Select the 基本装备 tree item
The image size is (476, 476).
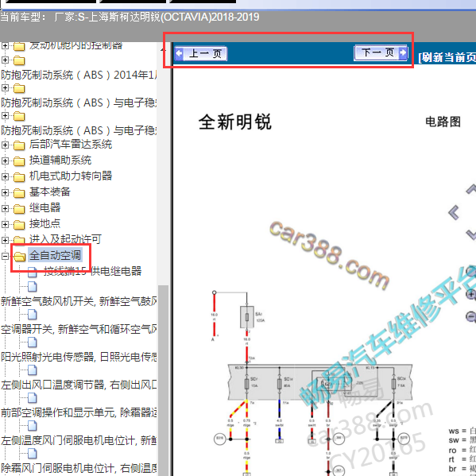[50, 192]
